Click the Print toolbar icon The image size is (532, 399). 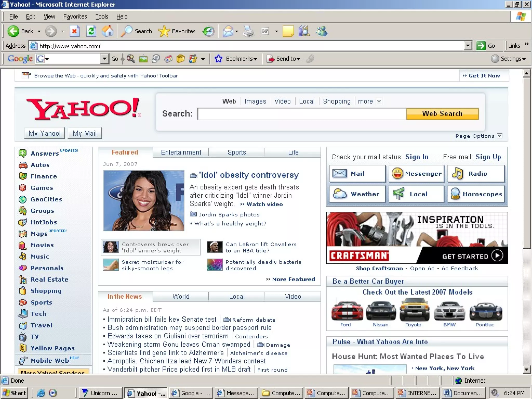point(248,31)
